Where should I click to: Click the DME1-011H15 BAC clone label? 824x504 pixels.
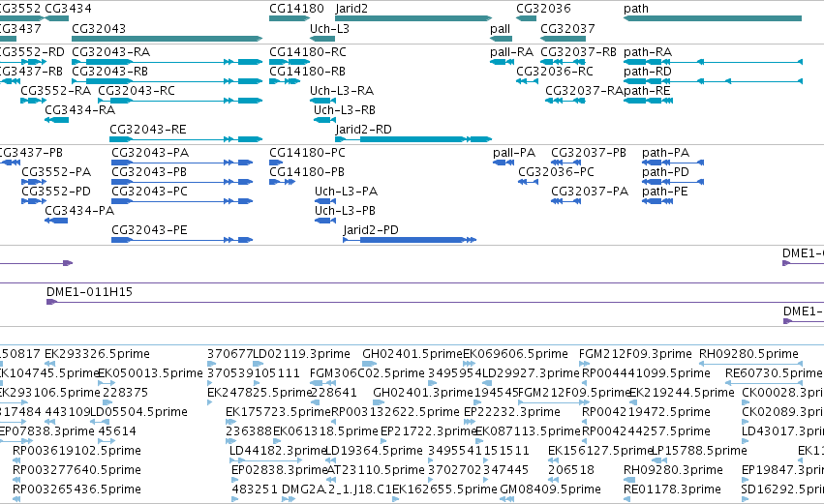click(x=89, y=292)
